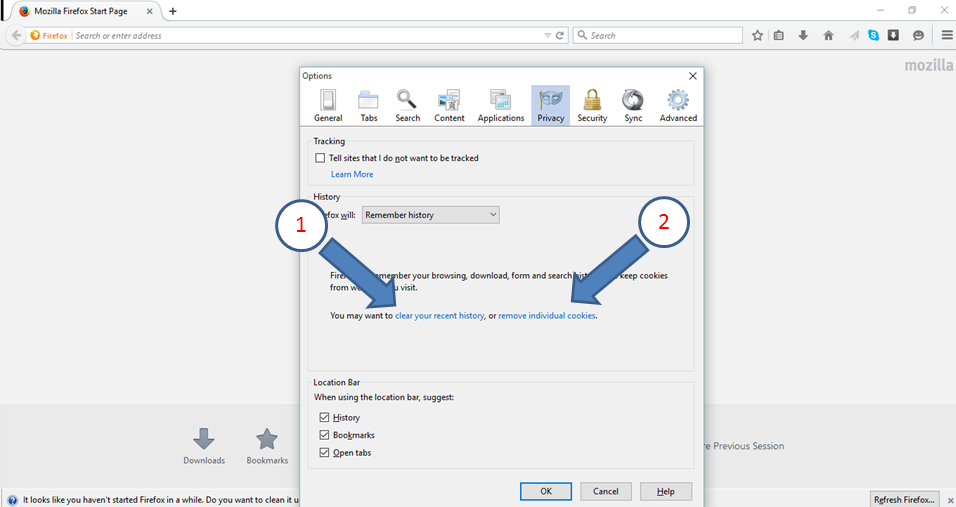956x507 pixels.
Task: Open the hamburger menu in Firefox toolbar
Action: 946,35
